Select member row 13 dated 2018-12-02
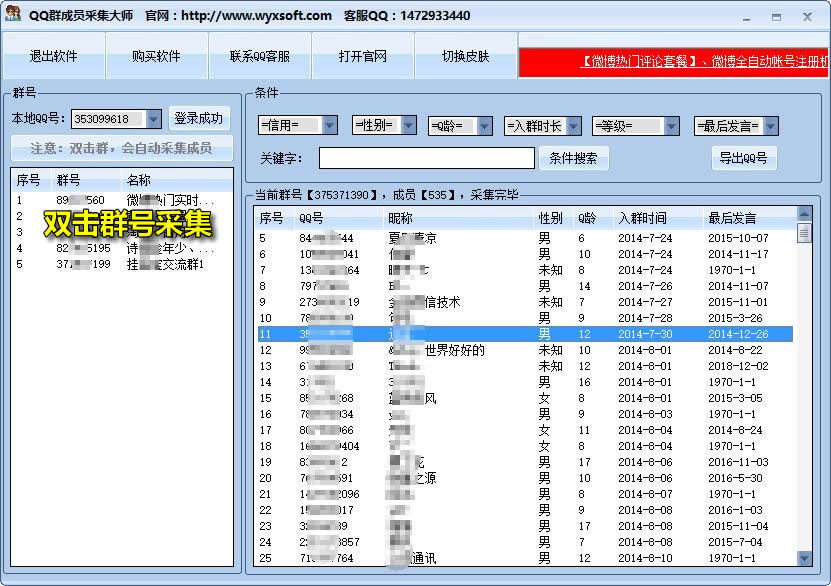 [x=525, y=366]
